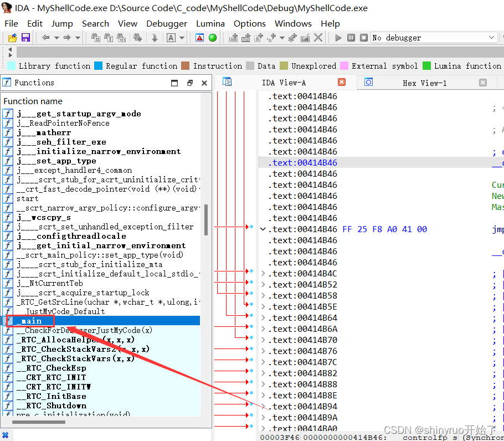Select the _main function in Functions list
The height and width of the screenshot is (441, 504).
(31, 320)
